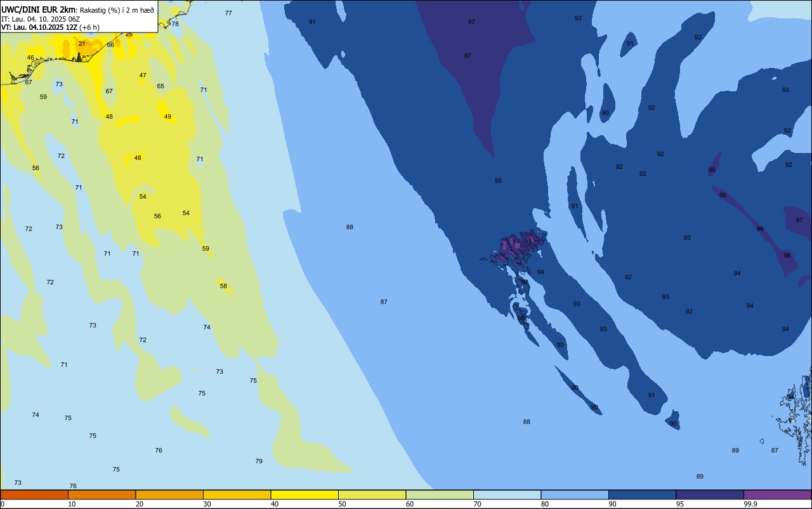Click the map value '49'
The image size is (812, 509).
coord(167,116)
